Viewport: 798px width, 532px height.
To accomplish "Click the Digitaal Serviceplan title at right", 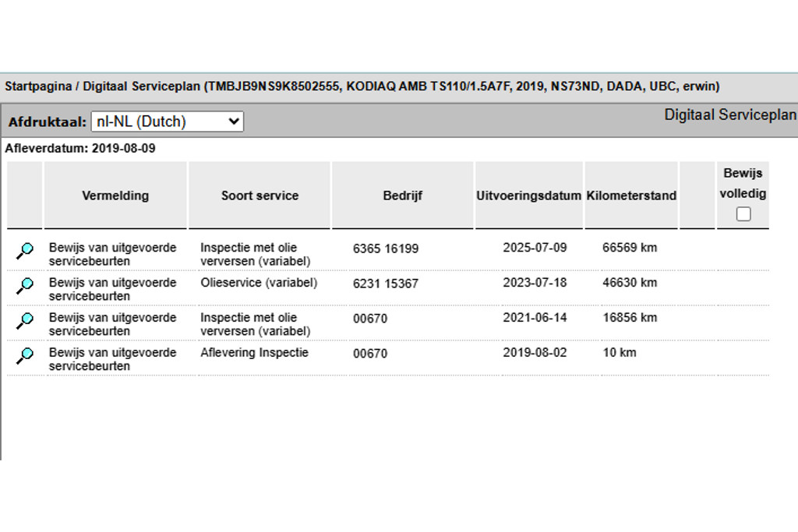I will click(x=729, y=115).
